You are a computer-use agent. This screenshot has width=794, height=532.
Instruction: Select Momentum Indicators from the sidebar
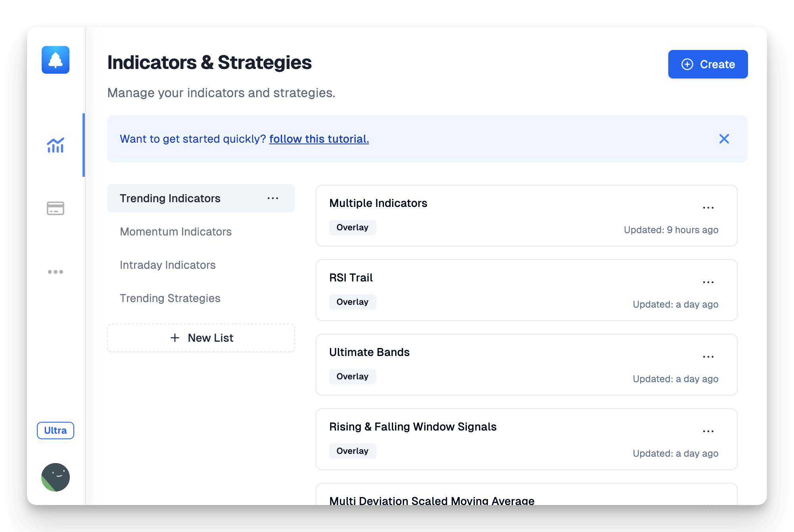[x=176, y=232]
